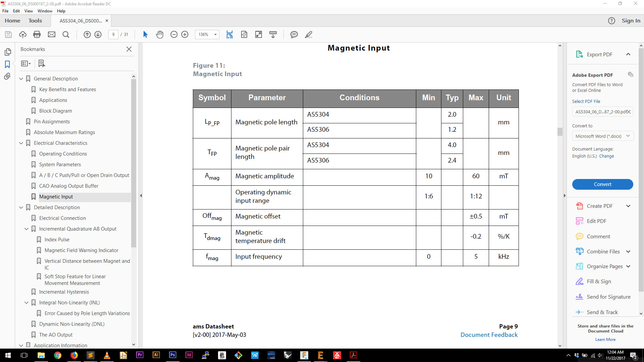
Task: Collapse the General Description bookmark
Action: pos(21,79)
